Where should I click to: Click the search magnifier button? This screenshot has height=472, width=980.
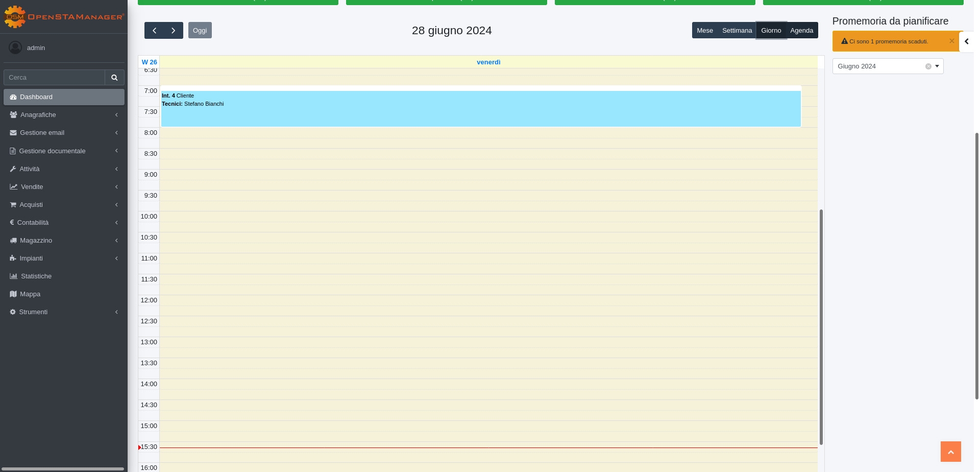pyautogui.click(x=114, y=78)
